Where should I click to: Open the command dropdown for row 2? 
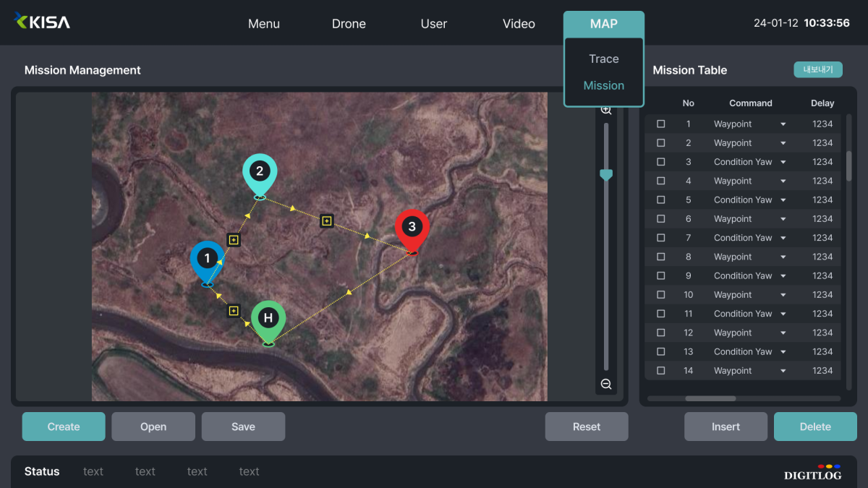pyautogui.click(x=783, y=143)
